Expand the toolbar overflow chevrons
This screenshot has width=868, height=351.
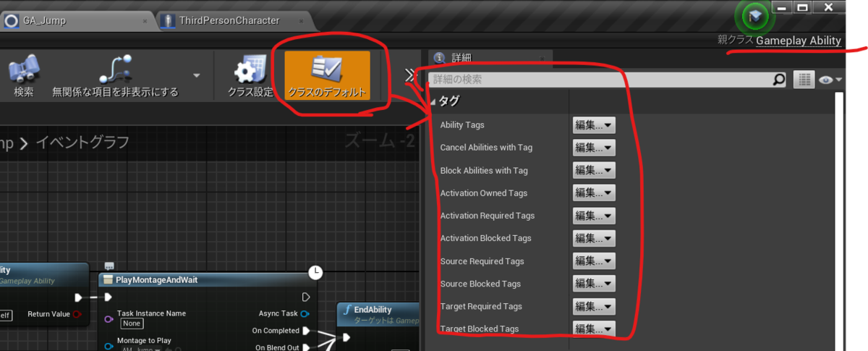pyautogui.click(x=410, y=75)
